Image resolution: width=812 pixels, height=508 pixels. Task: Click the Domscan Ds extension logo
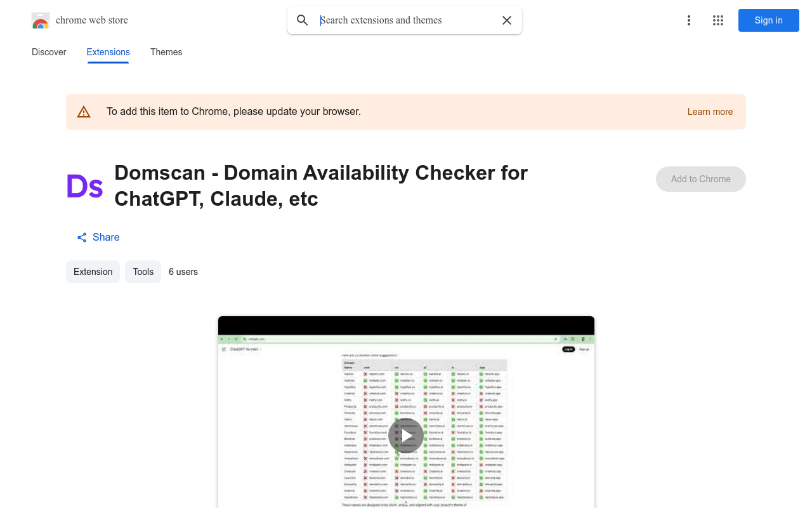pos(84,186)
